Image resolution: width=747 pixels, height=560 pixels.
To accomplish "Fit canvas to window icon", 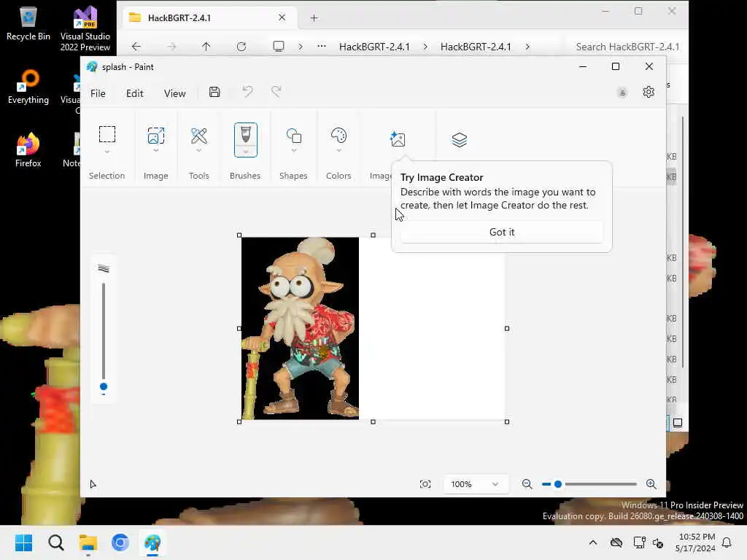I will [x=425, y=484].
